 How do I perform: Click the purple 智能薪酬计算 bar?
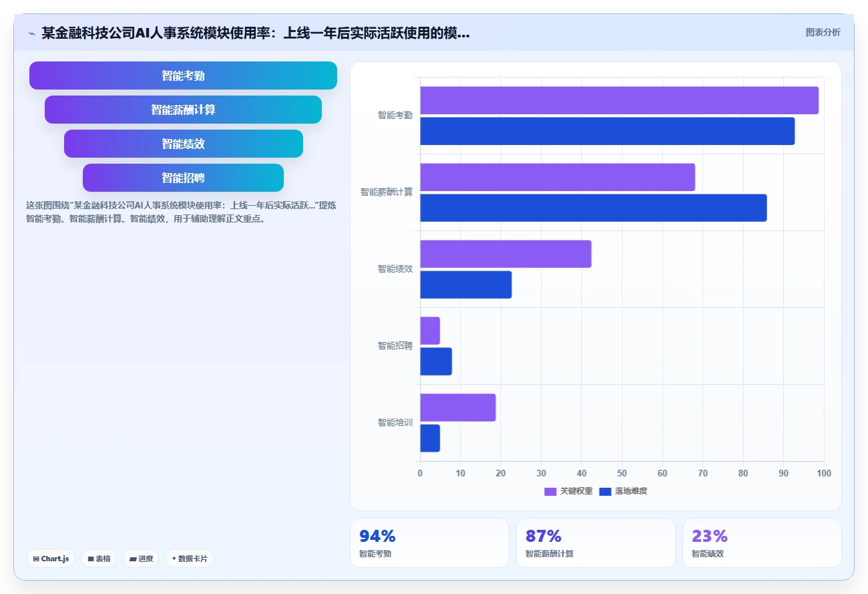(558, 177)
